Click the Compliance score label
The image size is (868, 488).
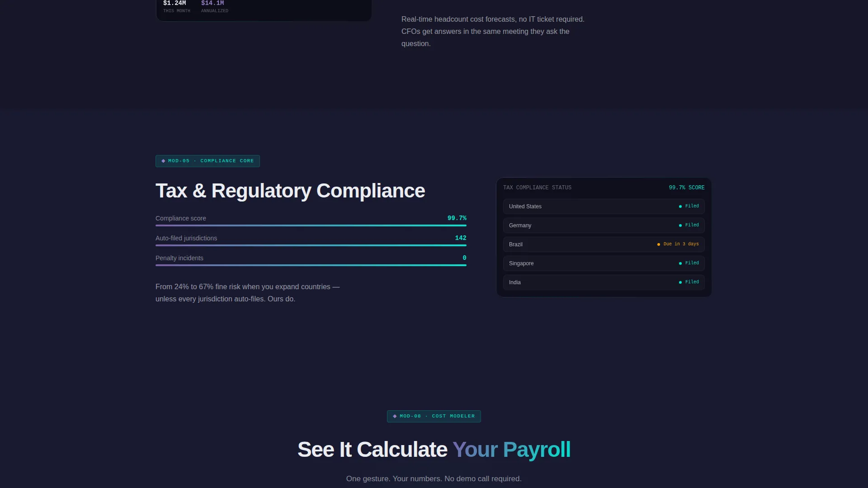pos(181,218)
